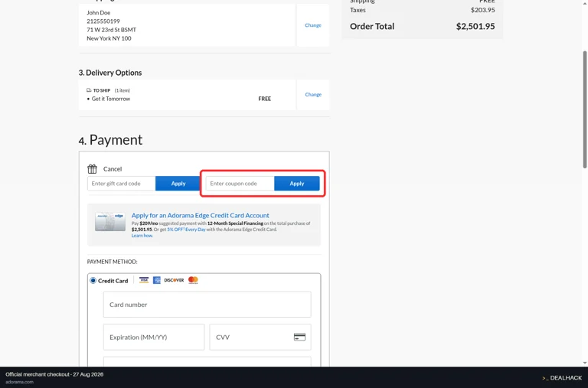Open the Learn how link
Viewport: 588px width, 388px height.
(142, 236)
